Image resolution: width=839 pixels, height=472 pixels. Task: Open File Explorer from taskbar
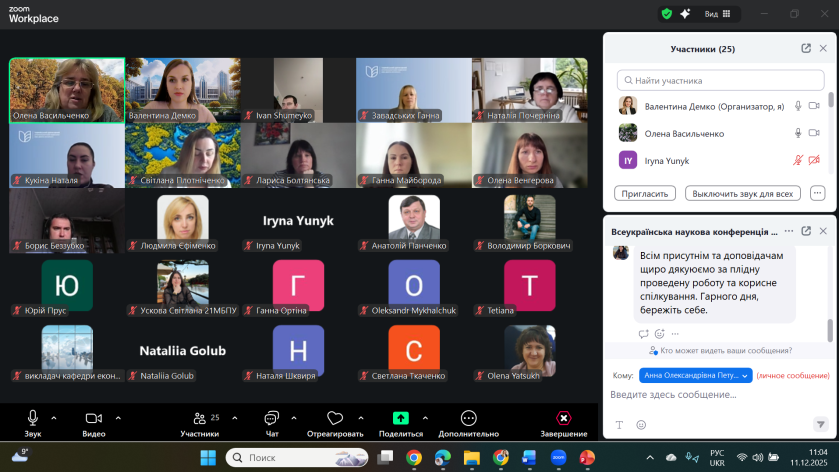coord(471,458)
